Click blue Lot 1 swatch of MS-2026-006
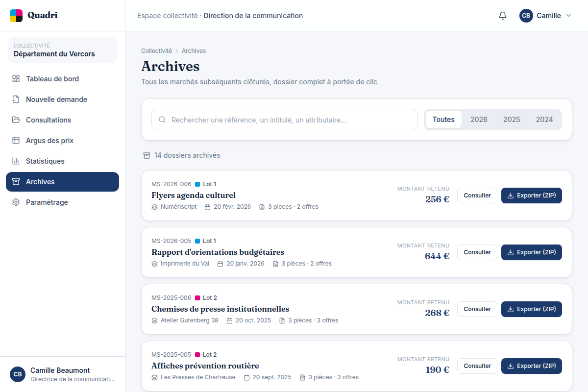 197,184
